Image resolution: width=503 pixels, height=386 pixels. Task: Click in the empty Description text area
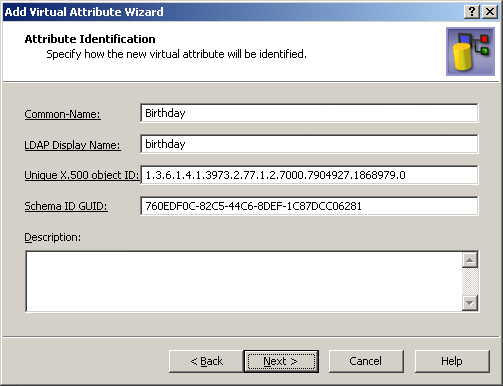click(x=244, y=282)
